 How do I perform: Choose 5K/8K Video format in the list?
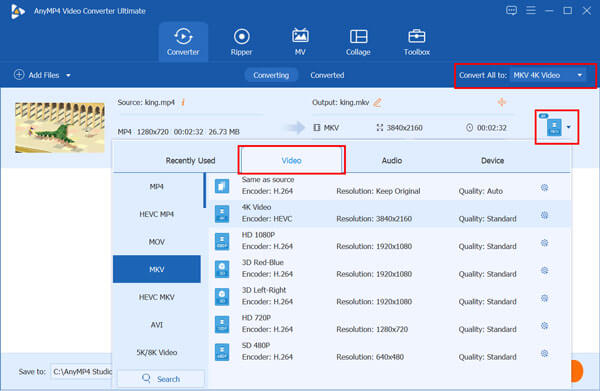tap(157, 352)
